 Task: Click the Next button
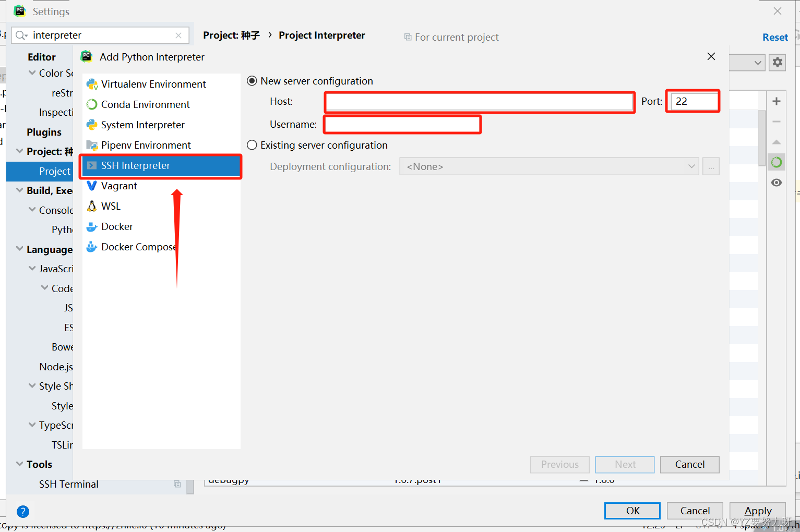click(625, 464)
